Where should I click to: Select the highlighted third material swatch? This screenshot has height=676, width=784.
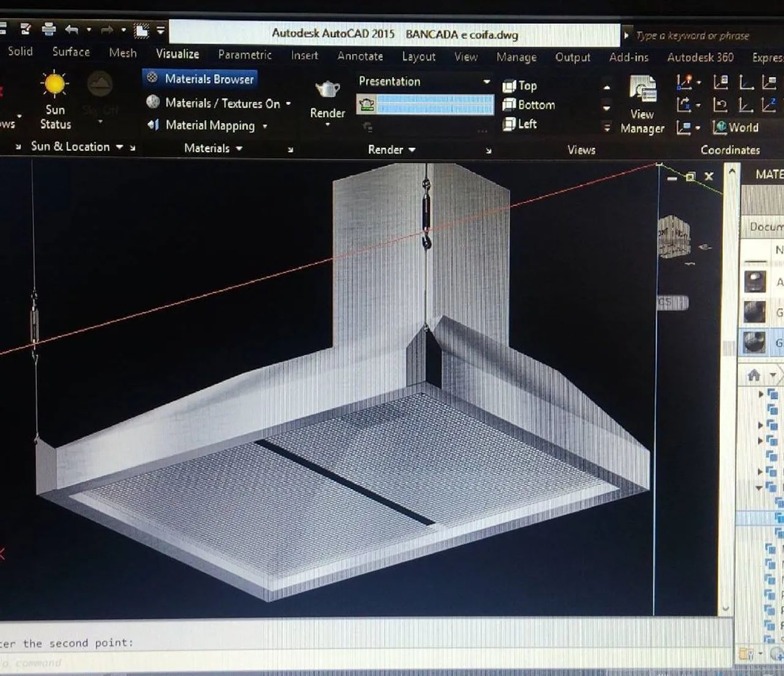click(755, 341)
